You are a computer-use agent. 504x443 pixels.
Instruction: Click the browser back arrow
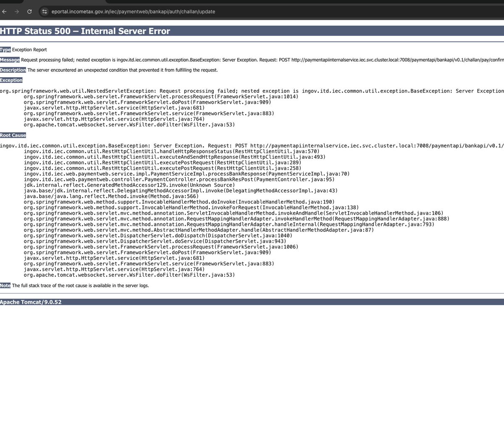coord(5,12)
